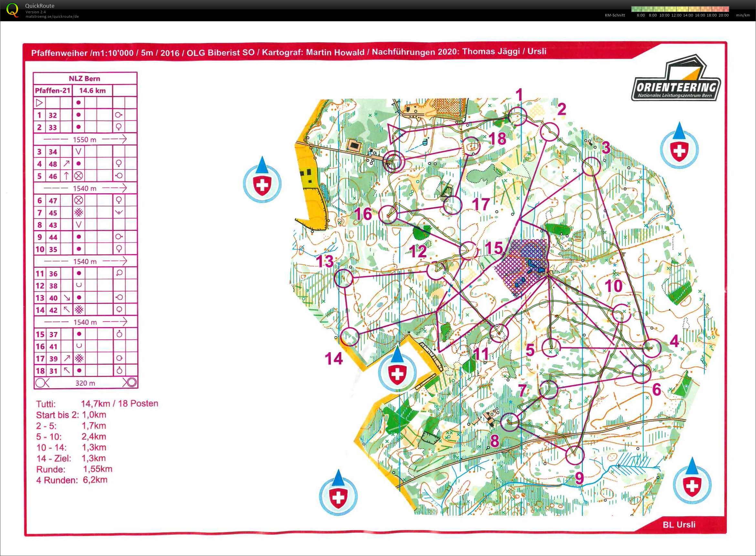Click the "12:00" pace scale value
Viewport: 756px width, 556px height.
pos(676,15)
